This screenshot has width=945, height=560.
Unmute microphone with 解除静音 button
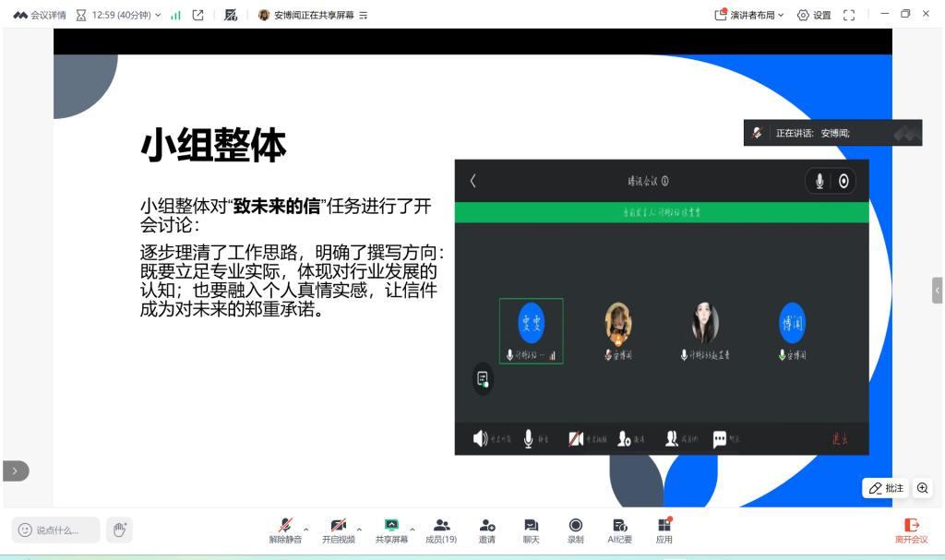(x=285, y=530)
